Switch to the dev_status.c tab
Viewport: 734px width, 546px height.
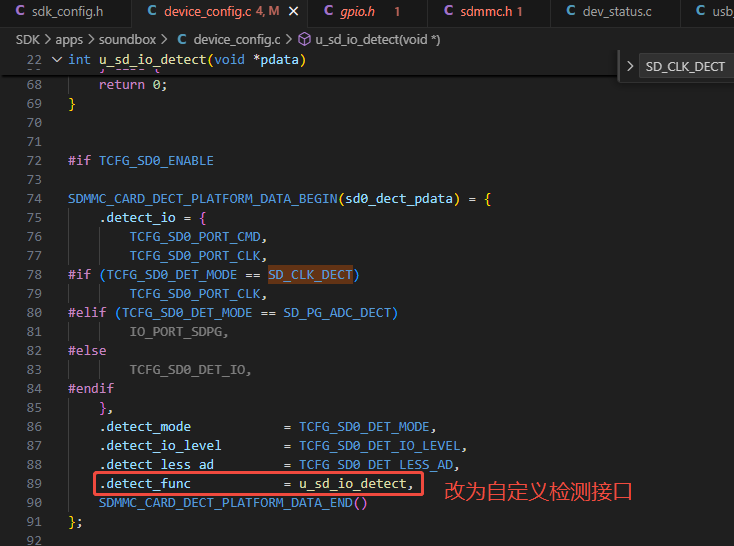tap(617, 11)
